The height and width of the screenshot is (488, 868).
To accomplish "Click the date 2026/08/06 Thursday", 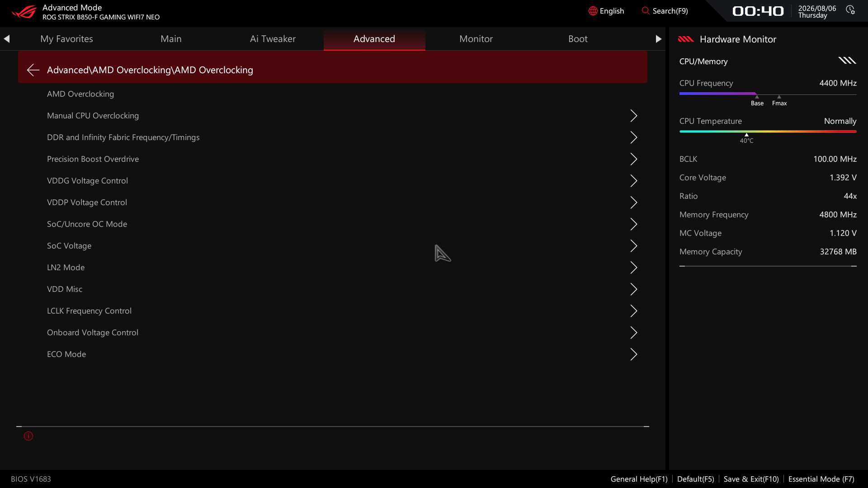I will 817,12.
